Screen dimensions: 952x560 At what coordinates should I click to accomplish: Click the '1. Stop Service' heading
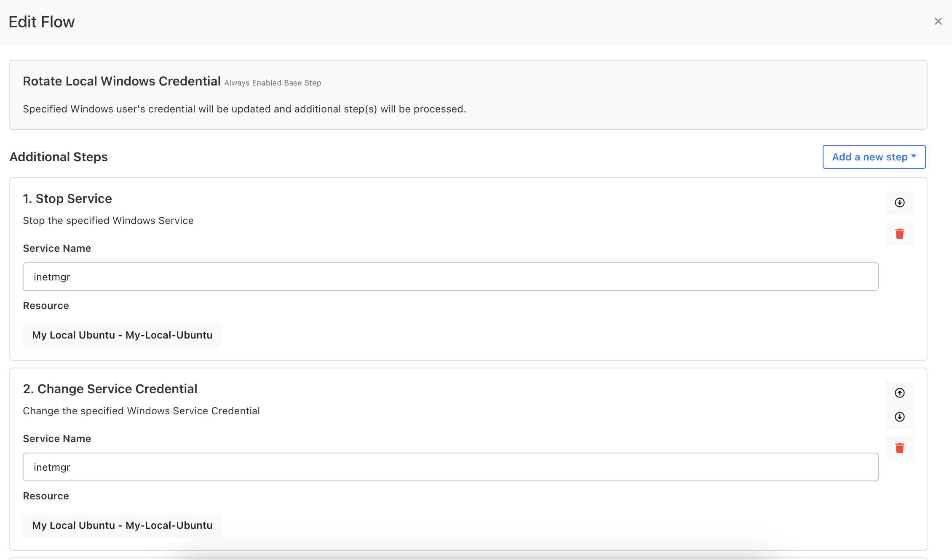tap(67, 199)
